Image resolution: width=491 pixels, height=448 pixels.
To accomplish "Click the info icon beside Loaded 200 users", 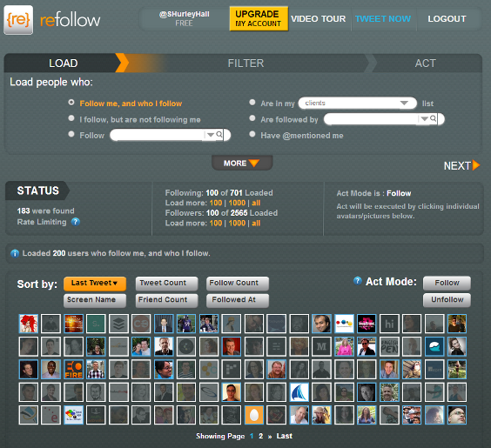I will tap(15, 253).
